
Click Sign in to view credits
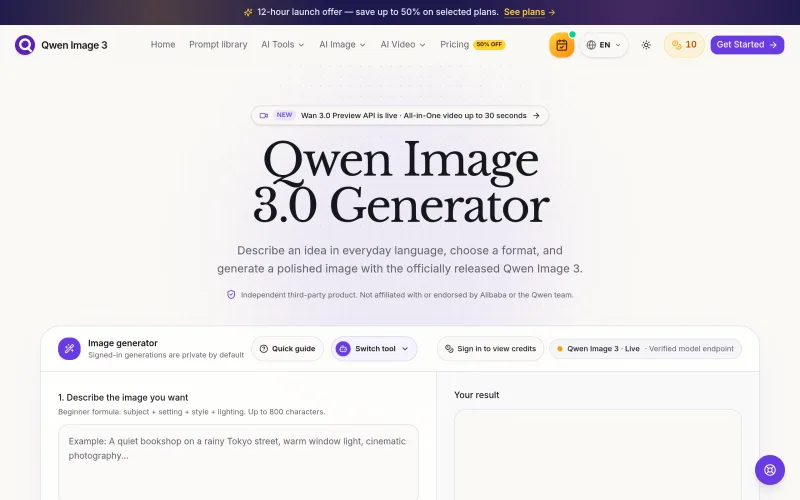click(490, 349)
